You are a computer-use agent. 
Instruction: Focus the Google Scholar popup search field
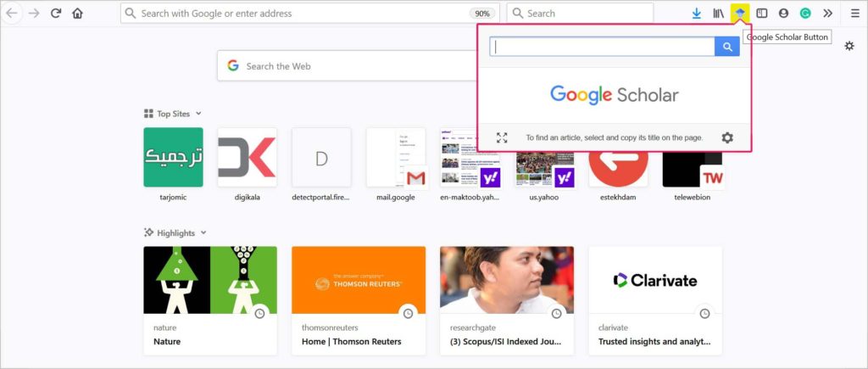[603, 48]
